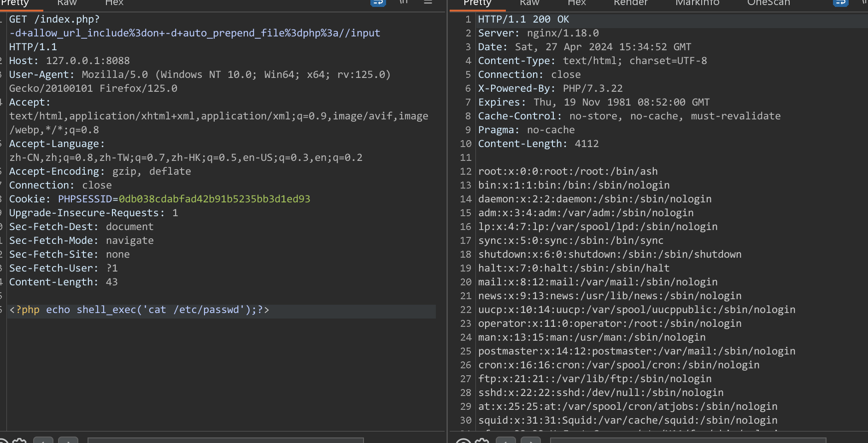Click the sync:x:5:0 passwd entry

571,241
